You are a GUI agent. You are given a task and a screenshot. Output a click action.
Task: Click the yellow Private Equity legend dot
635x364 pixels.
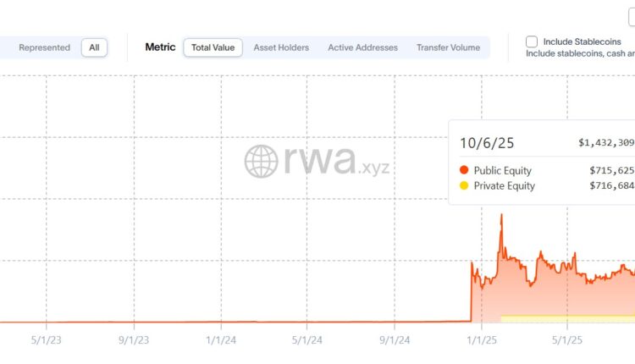[x=463, y=185]
